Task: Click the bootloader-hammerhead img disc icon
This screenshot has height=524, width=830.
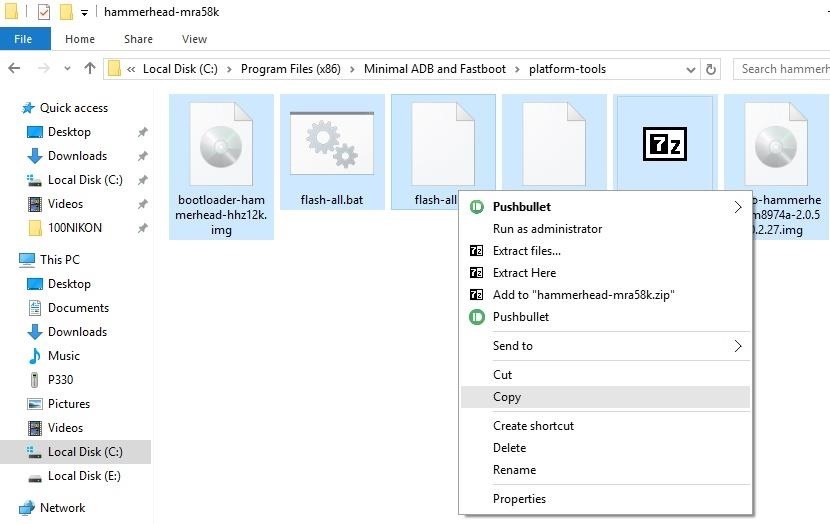Action: [221, 144]
